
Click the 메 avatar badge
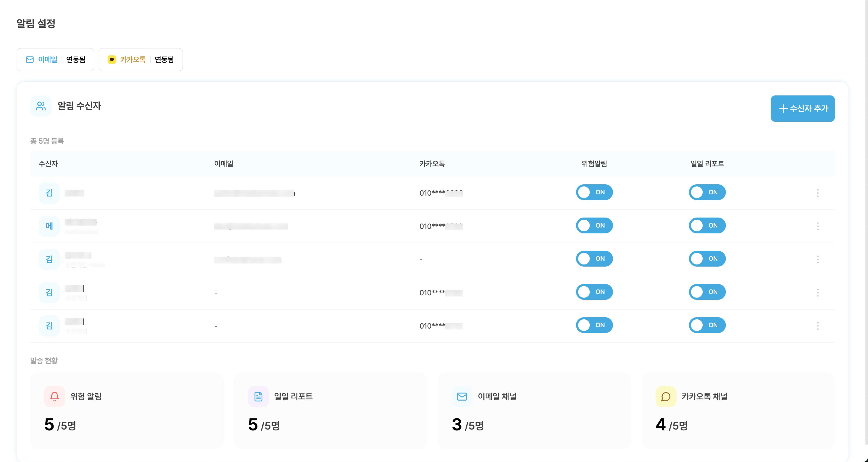coord(49,226)
